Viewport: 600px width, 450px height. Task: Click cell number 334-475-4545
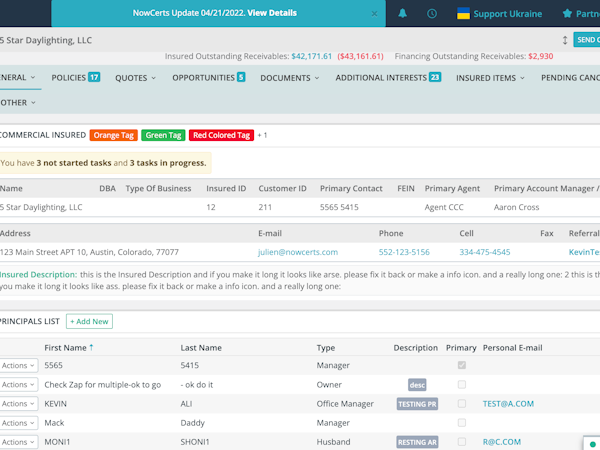(485, 252)
